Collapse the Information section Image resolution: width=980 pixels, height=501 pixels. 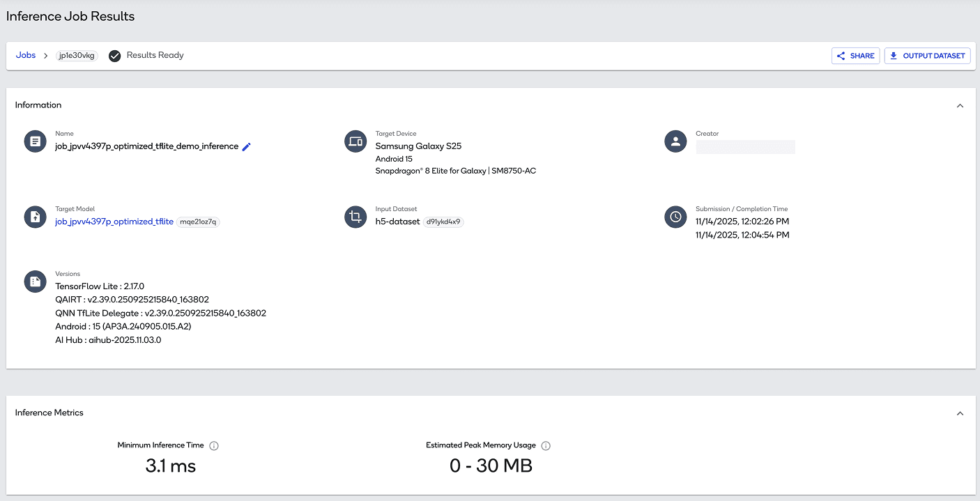(x=960, y=105)
